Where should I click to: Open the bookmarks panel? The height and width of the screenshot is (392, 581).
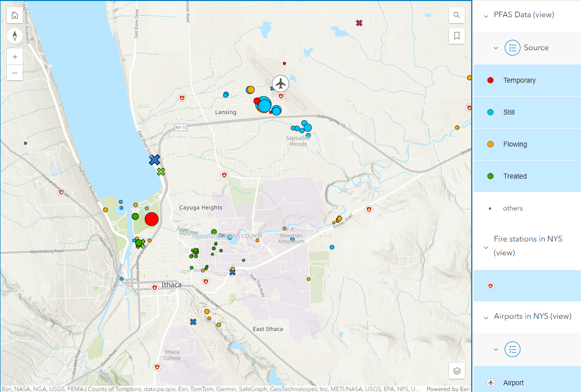[x=456, y=35]
